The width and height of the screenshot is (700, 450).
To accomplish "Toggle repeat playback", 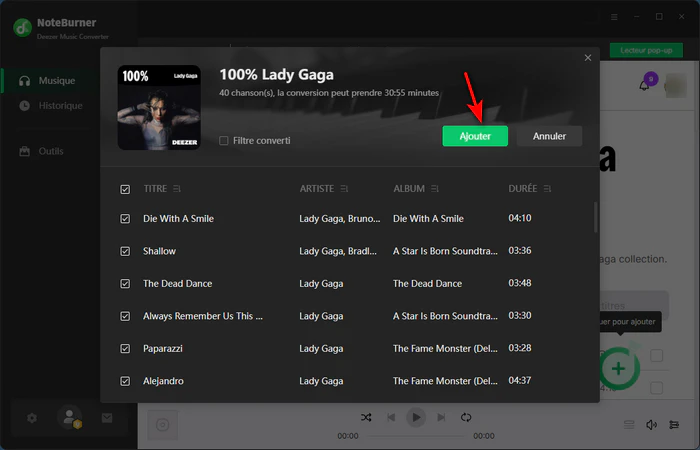I will (x=466, y=417).
